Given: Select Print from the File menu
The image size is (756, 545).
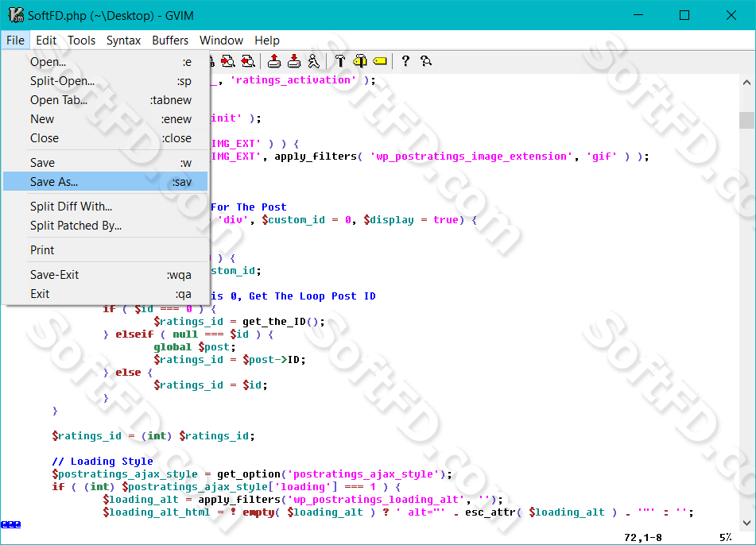Looking at the screenshot, I should coord(106,250).
